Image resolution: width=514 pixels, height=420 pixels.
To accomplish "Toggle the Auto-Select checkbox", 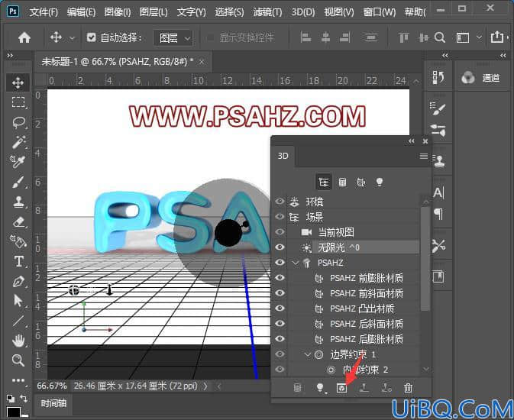I will pos(91,37).
